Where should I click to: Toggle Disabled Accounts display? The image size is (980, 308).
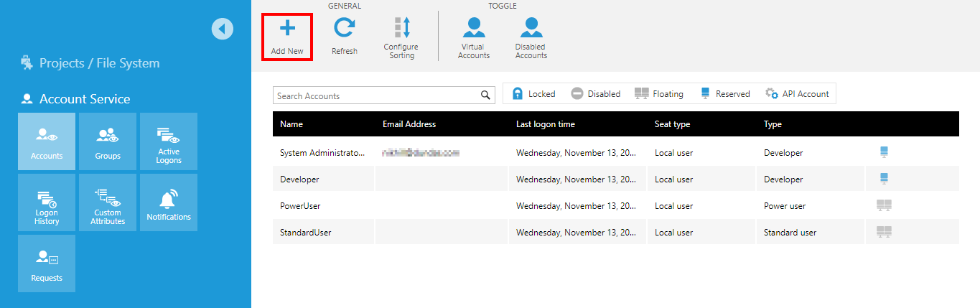point(531,37)
